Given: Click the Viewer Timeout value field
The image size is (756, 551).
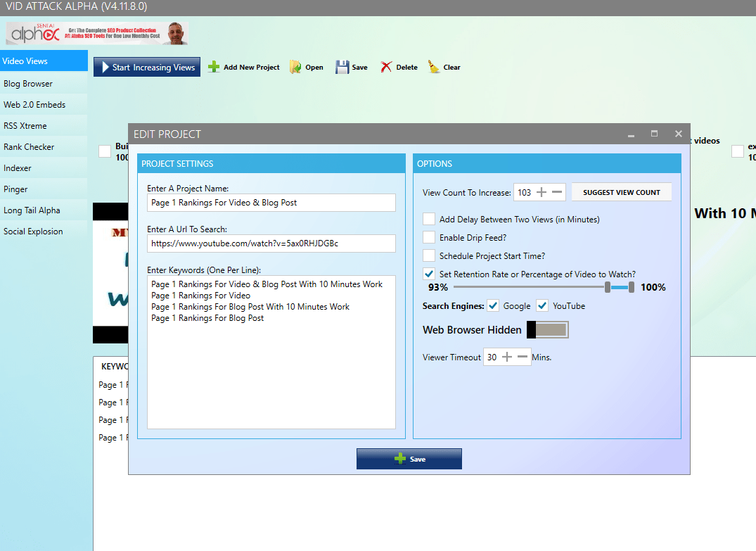Looking at the screenshot, I should coord(492,357).
